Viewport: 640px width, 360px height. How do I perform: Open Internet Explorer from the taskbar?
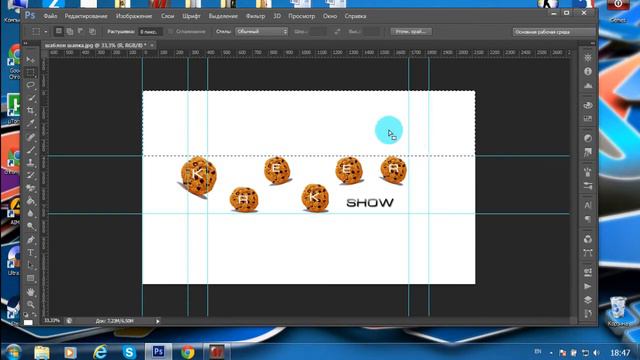(100, 352)
